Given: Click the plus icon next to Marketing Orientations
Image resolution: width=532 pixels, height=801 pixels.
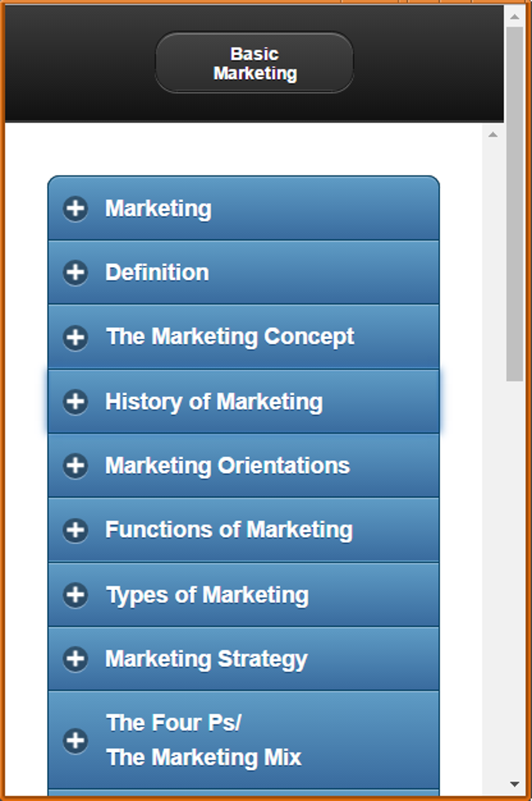Looking at the screenshot, I should pyautogui.click(x=76, y=466).
